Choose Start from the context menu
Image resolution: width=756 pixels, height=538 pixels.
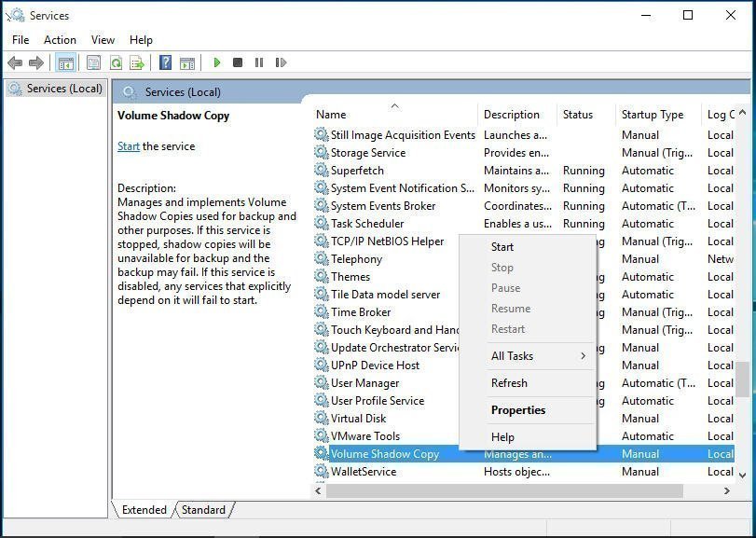pos(502,247)
